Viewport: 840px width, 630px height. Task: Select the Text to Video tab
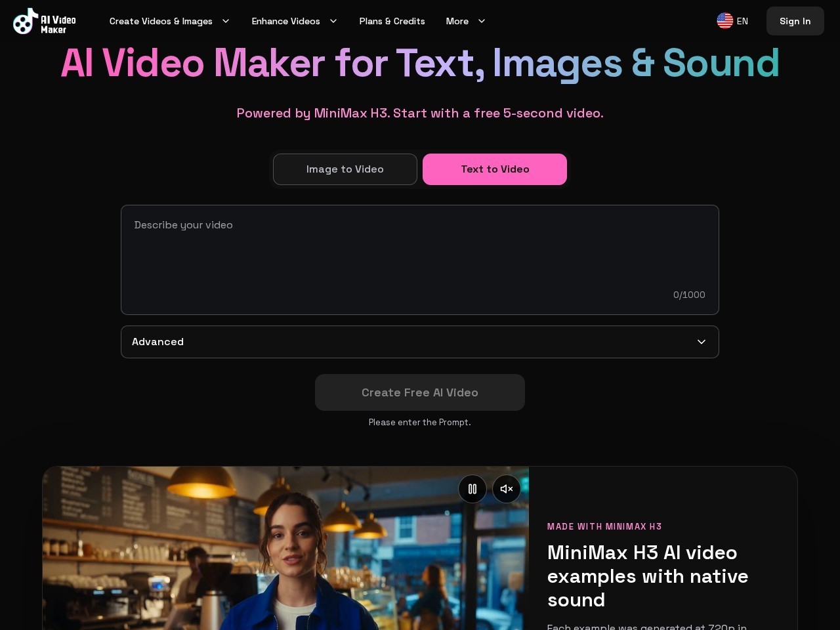(495, 169)
